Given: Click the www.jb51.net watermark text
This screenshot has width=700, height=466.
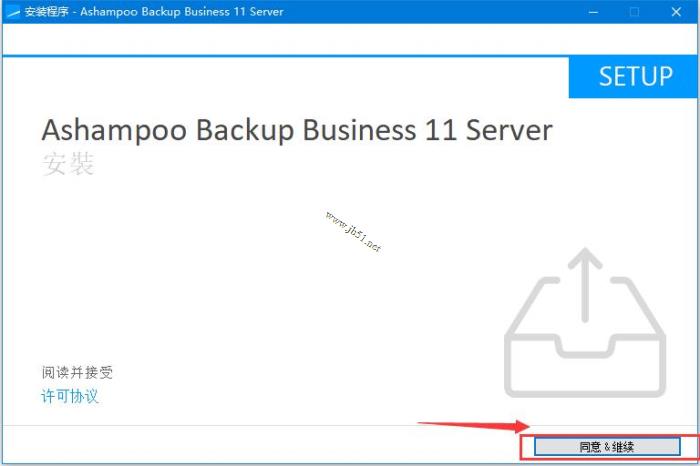Looking at the screenshot, I should [353, 232].
